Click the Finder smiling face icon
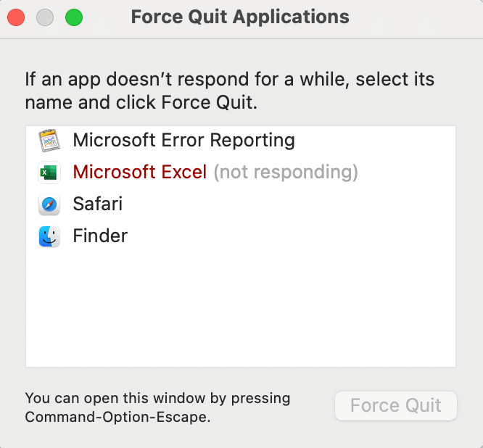The image size is (483, 448). (x=49, y=236)
